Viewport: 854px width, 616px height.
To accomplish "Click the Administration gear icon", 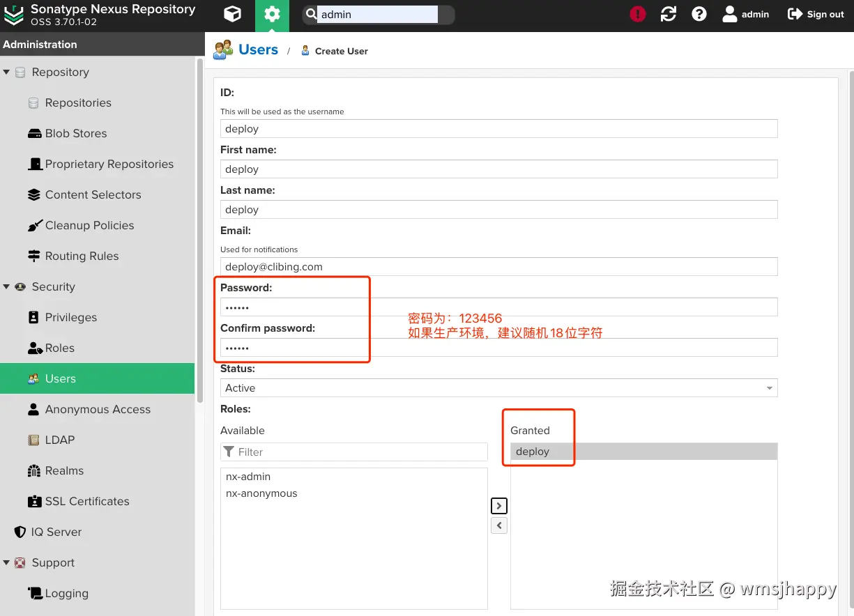I will tap(272, 15).
